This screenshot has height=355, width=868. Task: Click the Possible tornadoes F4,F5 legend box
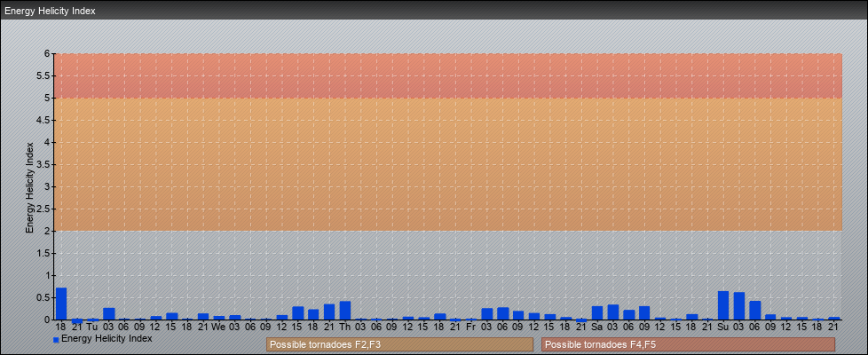[x=688, y=344]
